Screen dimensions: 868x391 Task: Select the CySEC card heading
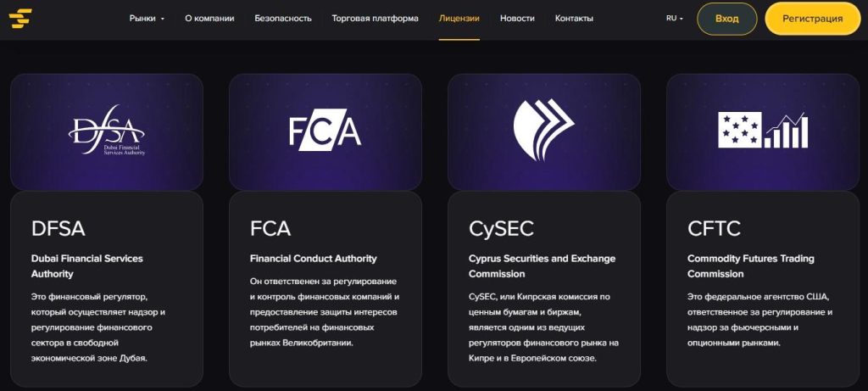click(501, 229)
